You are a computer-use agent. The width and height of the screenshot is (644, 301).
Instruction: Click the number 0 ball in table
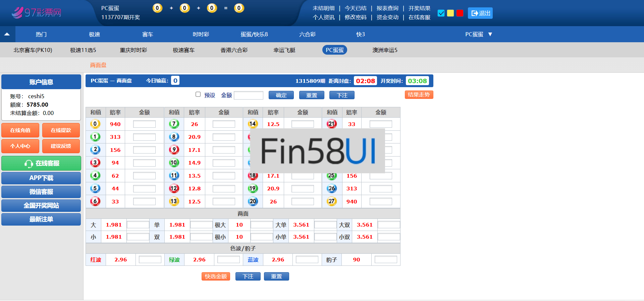95,124
